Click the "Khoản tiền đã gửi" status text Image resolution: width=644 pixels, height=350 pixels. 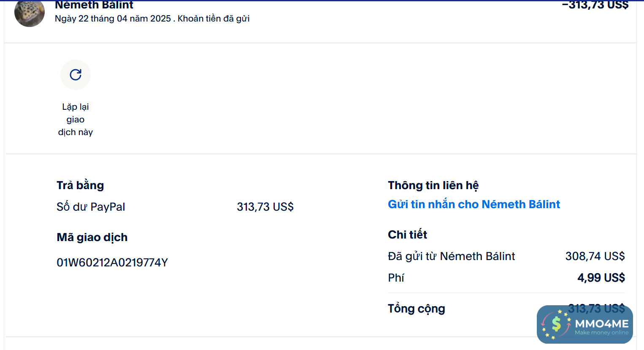click(x=214, y=19)
